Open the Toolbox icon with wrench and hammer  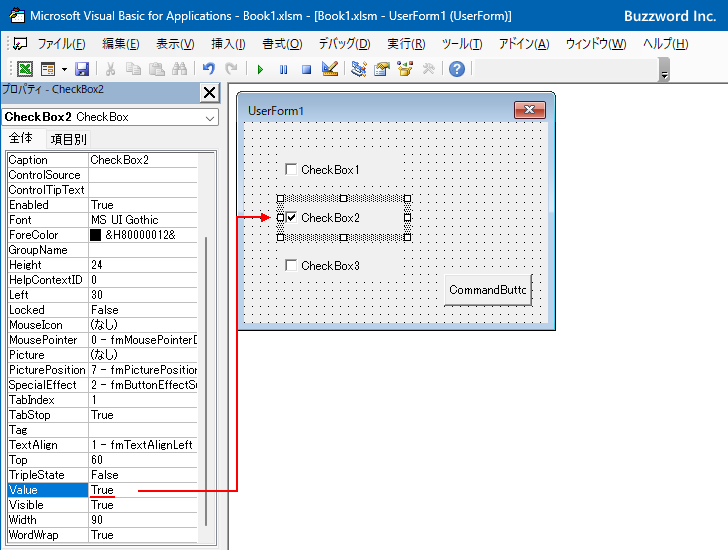pyautogui.click(x=428, y=69)
